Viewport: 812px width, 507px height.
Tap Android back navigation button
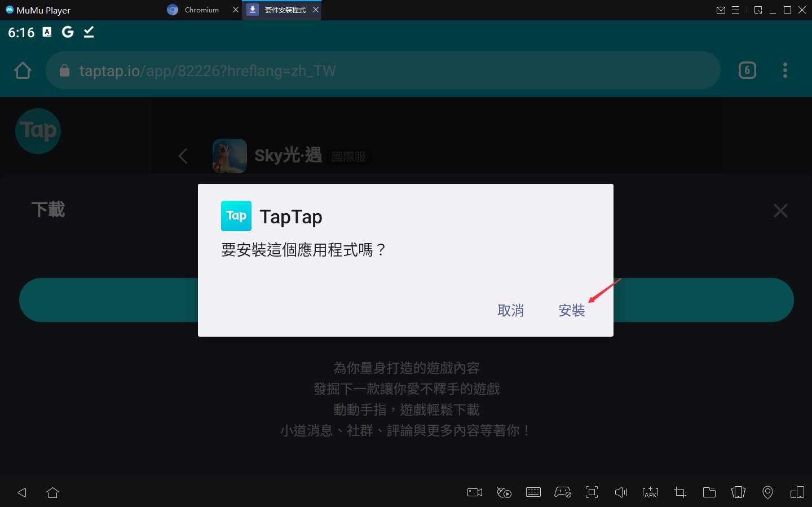[22, 492]
